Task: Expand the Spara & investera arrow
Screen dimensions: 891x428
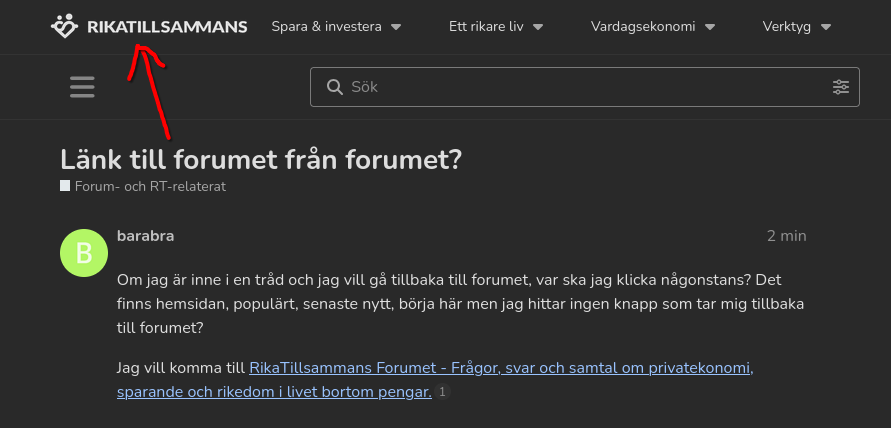Action: [x=396, y=27]
